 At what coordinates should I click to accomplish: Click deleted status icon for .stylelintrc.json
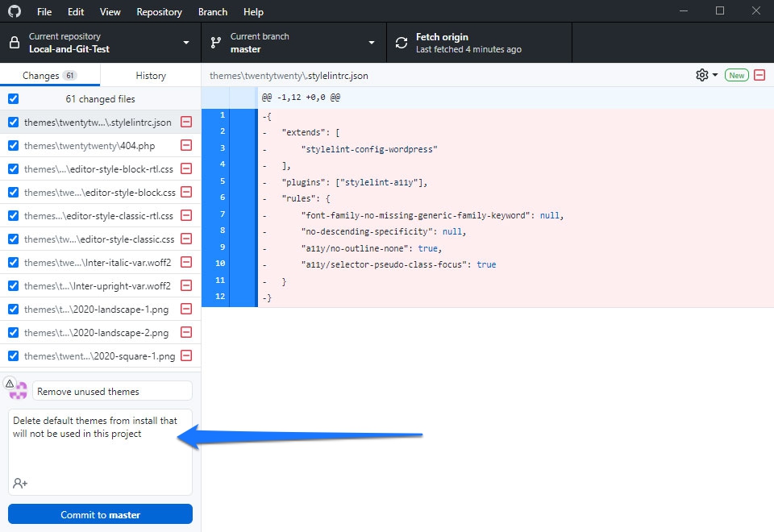186,122
